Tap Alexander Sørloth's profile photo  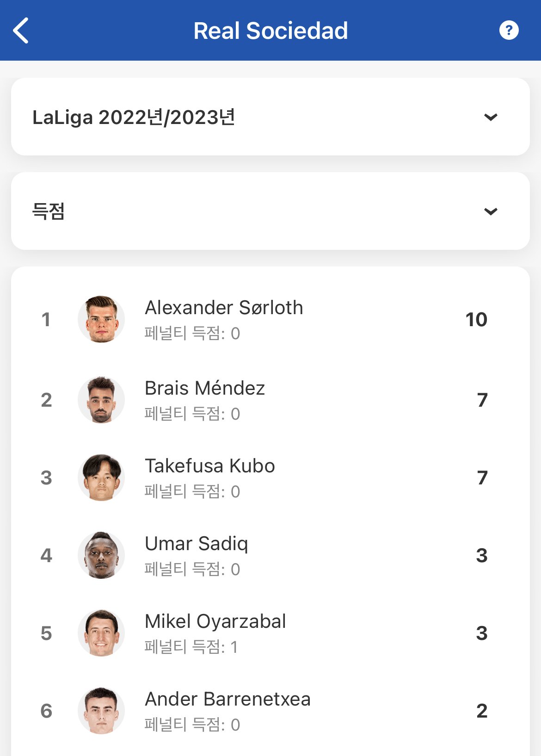[101, 319]
